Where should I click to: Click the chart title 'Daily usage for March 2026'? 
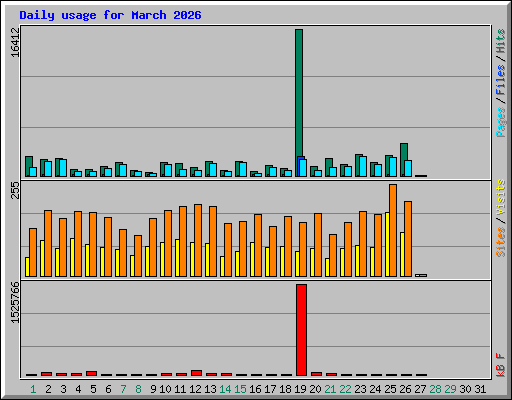coord(110,15)
